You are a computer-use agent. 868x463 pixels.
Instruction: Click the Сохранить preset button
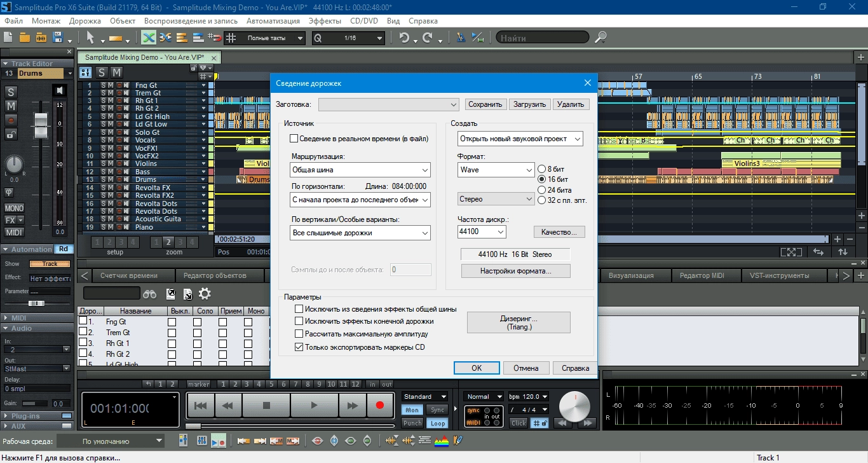(485, 104)
